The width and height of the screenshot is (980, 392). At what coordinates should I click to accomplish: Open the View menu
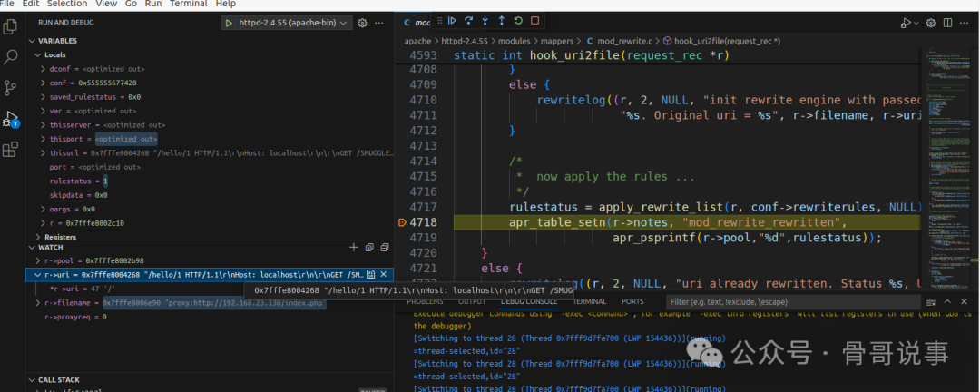pos(106,4)
